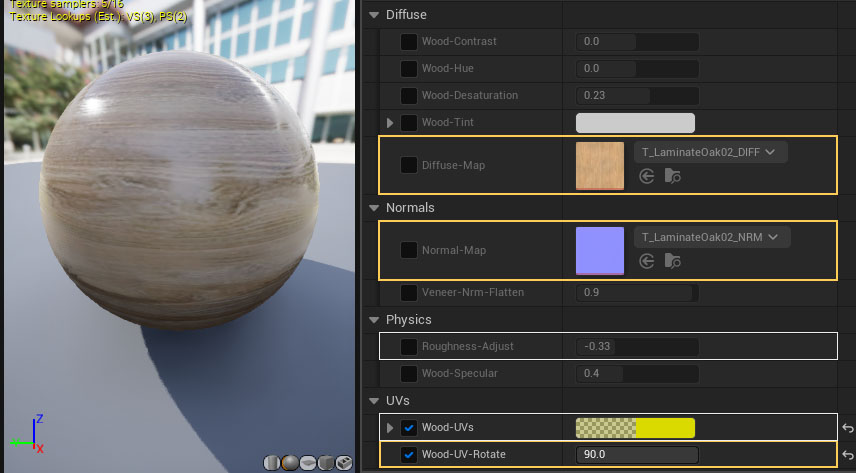Open the Wood-Tint color picker swatch

(635, 123)
